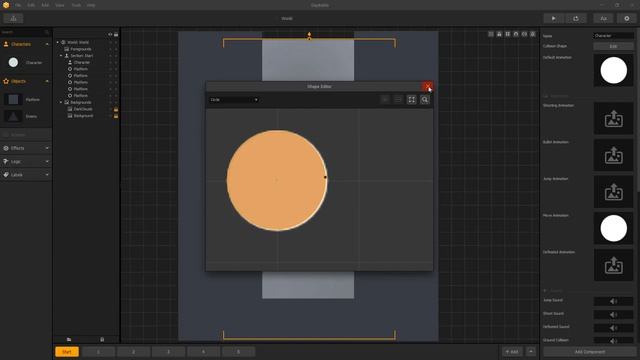This screenshot has height=360, width=640.
Task: Open the settings gear icon
Action: (627, 18)
